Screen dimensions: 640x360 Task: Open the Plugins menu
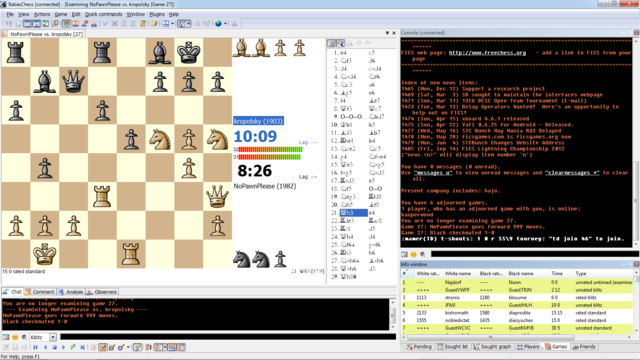click(x=157, y=14)
